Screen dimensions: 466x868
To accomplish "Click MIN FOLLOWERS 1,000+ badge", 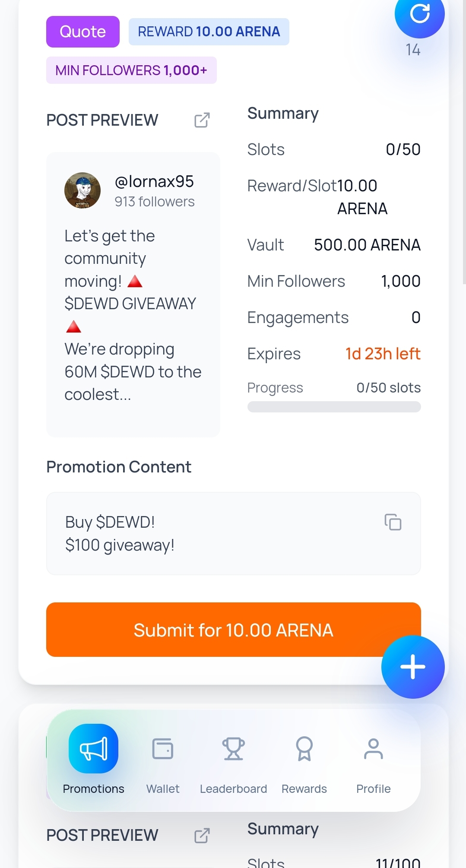I will point(131,70).
